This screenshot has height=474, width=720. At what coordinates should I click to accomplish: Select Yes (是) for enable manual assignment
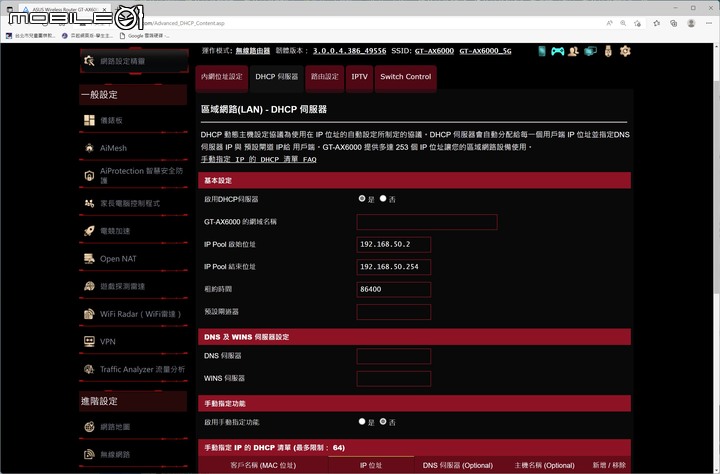tap(362, 421)
